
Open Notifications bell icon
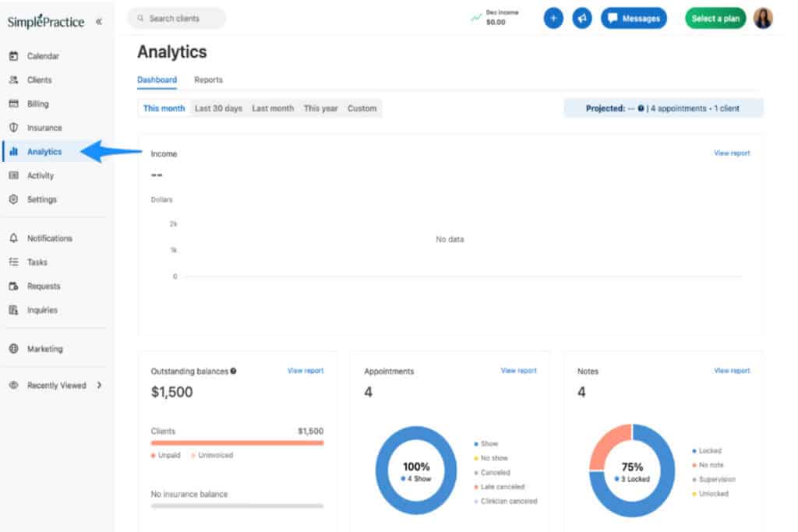pos(13,238)
